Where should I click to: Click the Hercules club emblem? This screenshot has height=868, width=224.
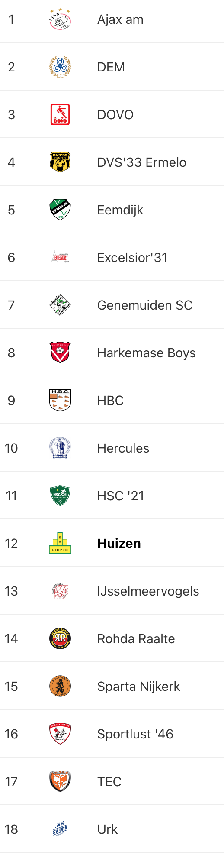[60, 448]
